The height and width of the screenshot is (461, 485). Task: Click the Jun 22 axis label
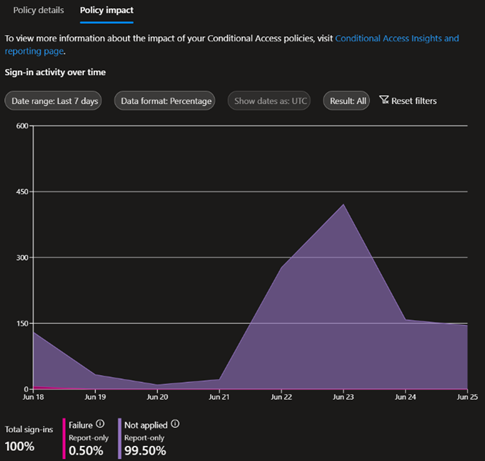pos(281,397)
